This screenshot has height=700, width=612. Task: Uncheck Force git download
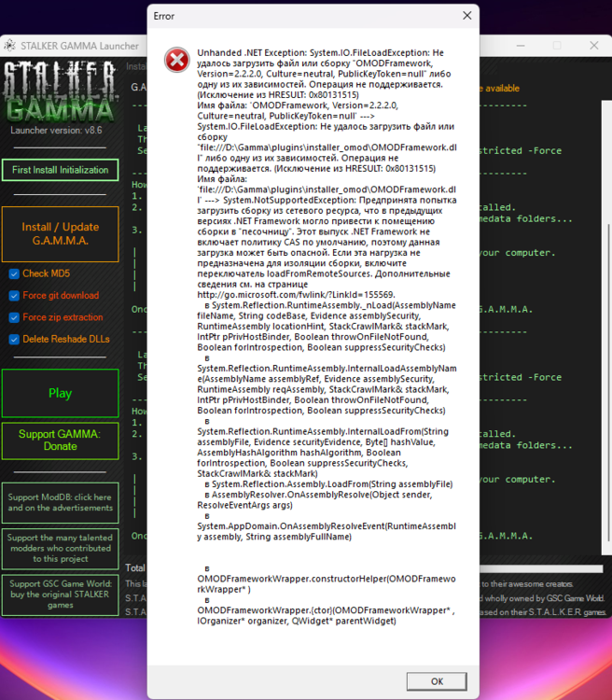click(14, 296)
